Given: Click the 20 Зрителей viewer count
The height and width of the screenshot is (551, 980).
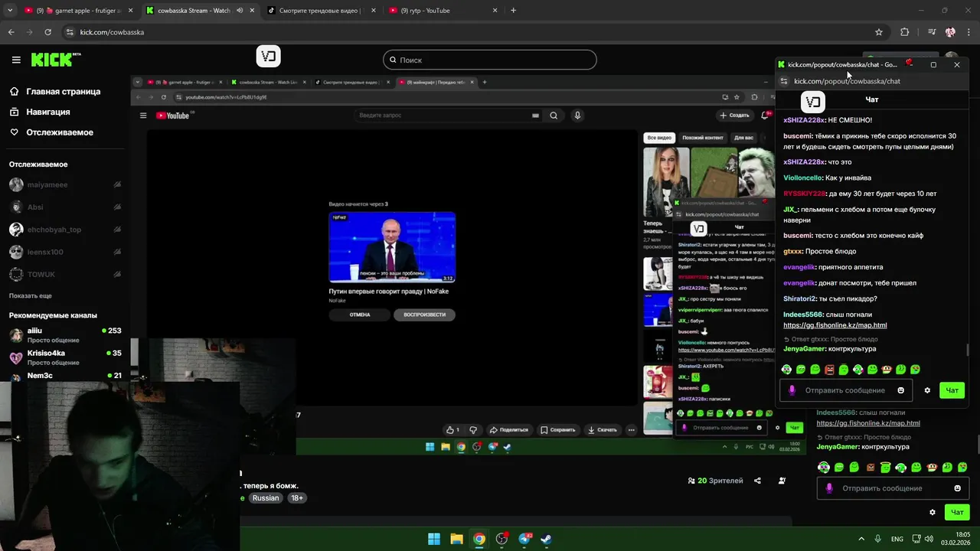Looking at the screenshot, I should pos(715,481).
